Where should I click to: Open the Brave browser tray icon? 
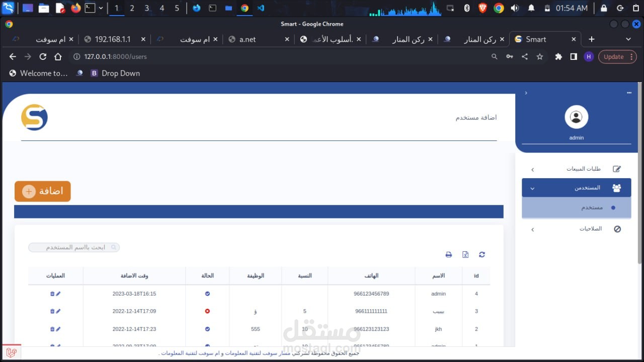click(482, 8)
